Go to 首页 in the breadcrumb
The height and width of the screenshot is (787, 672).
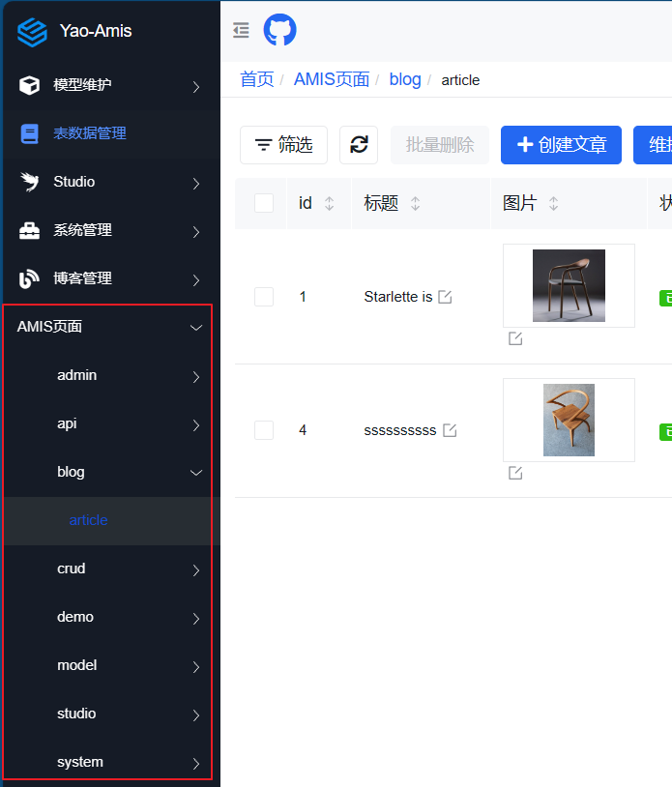256,79
